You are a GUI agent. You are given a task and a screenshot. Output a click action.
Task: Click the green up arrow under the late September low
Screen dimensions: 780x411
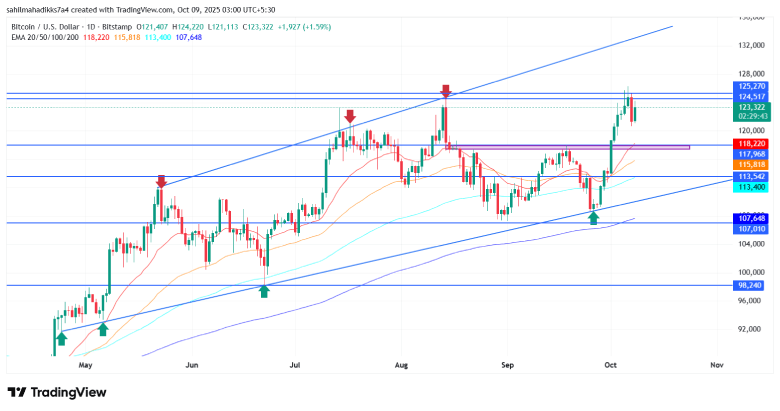pyautogui.click(x=594, y=217)
